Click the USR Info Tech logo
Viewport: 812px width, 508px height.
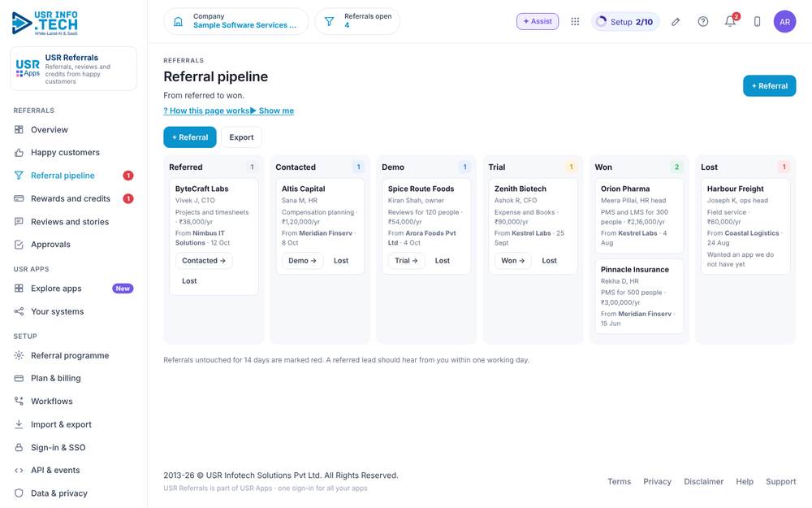tap(45, 24)
